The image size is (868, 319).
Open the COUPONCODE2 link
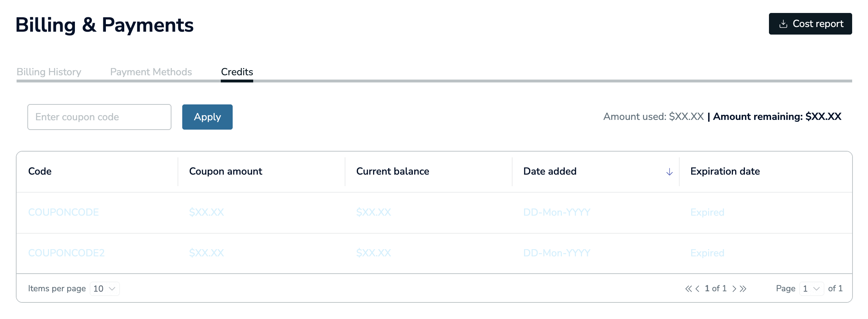pyautogui.click(x=66, y=253)
